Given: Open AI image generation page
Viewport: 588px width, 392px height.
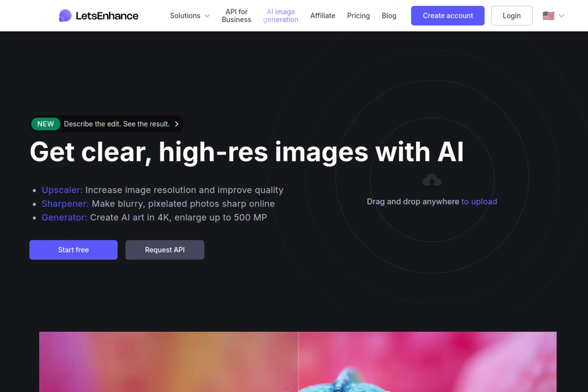Looking at the screenshot, I should (x=280, y=16).
